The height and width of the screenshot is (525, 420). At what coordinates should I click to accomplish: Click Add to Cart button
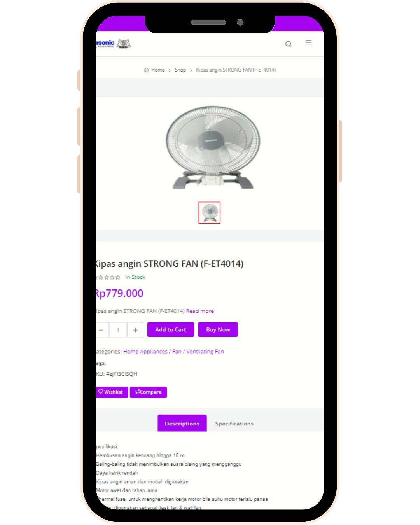(171, 329)
